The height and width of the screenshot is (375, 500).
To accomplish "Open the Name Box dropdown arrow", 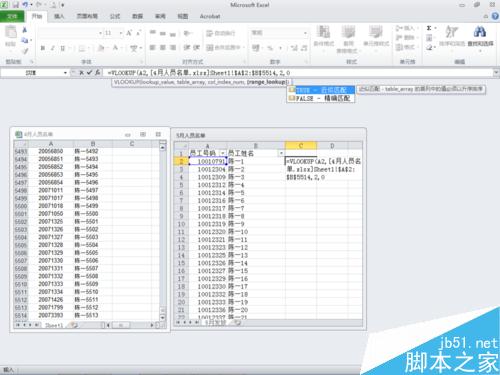I will click(x=65, y=73).
